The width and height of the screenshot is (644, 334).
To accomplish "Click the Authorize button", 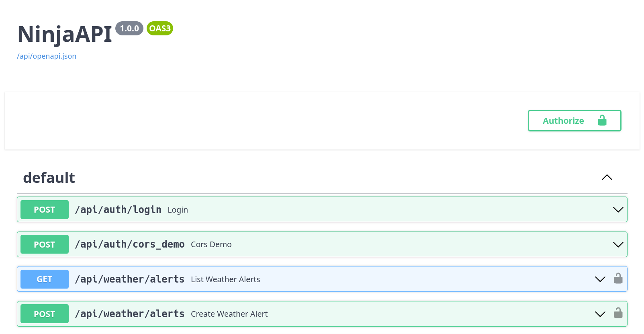I will (574, 121).
